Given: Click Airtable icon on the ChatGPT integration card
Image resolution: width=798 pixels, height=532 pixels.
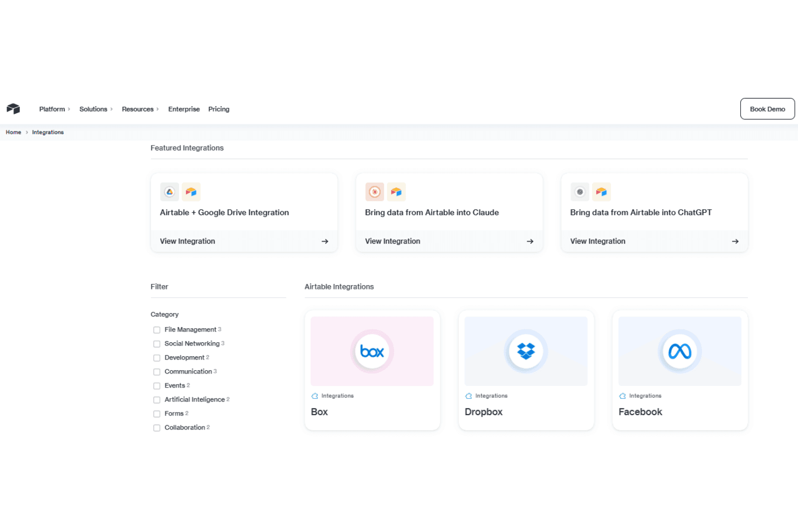Looking at the screenshot, I should (x=601, y=192).
